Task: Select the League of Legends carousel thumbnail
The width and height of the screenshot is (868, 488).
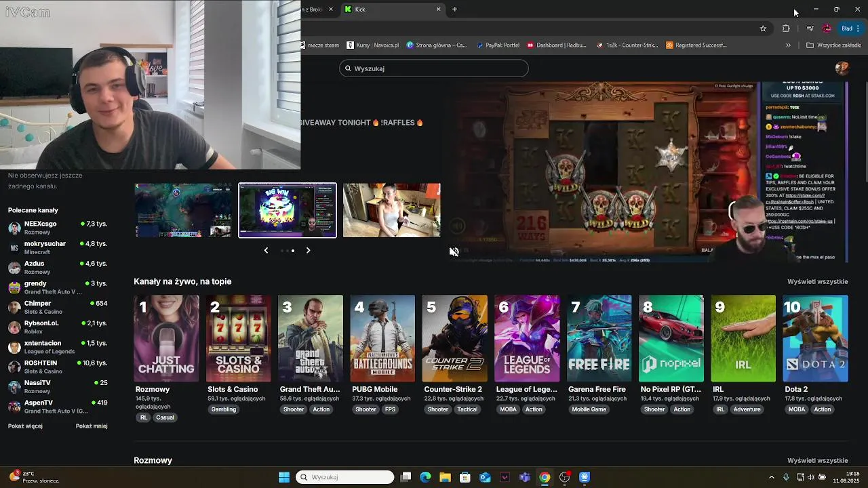Action: click(x=183, y=210)
